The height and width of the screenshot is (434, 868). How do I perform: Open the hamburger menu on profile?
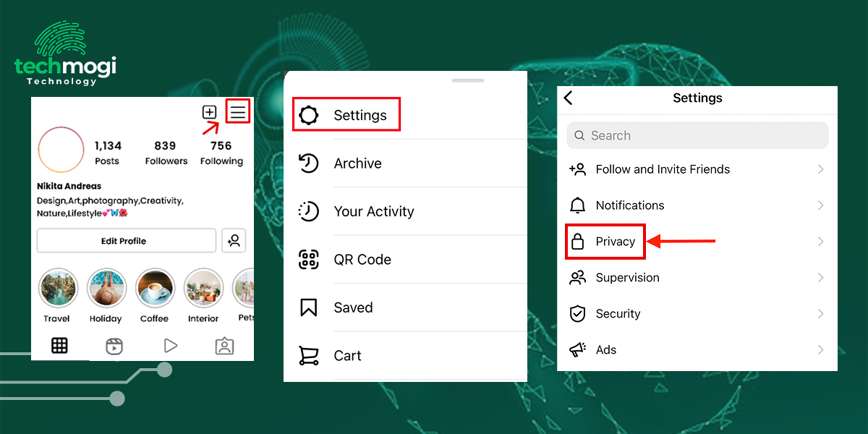point(238,112)
